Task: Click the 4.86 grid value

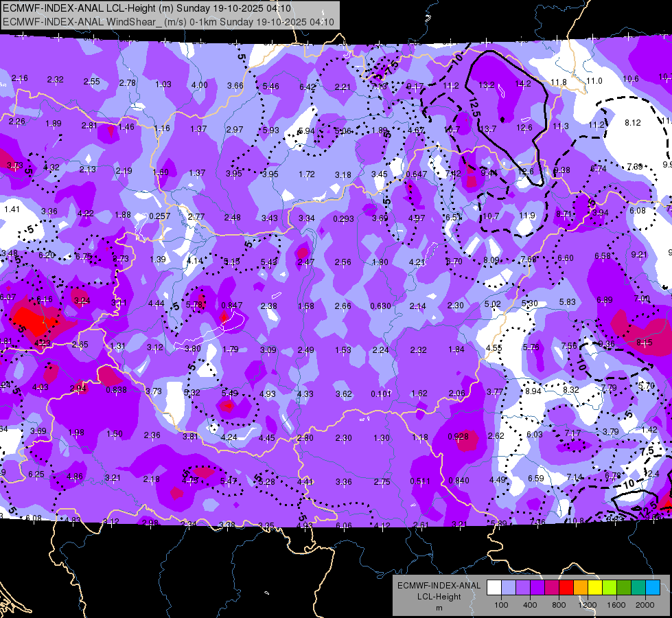Action: point(75,476)
